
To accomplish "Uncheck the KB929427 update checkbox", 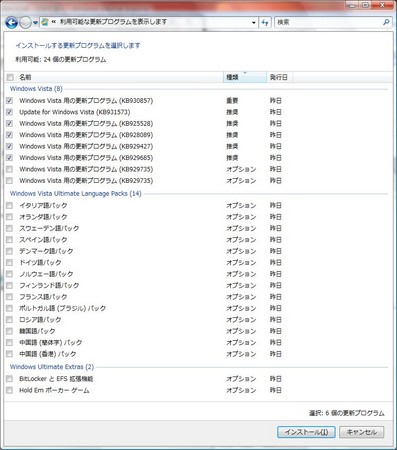I will (x=9, y=146).
